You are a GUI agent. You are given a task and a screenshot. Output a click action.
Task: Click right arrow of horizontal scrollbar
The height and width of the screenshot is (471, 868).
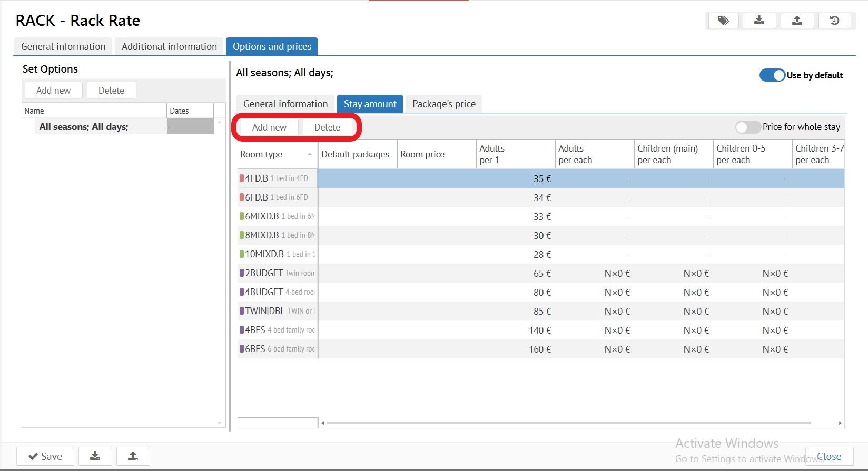click(x=840, y=423)
